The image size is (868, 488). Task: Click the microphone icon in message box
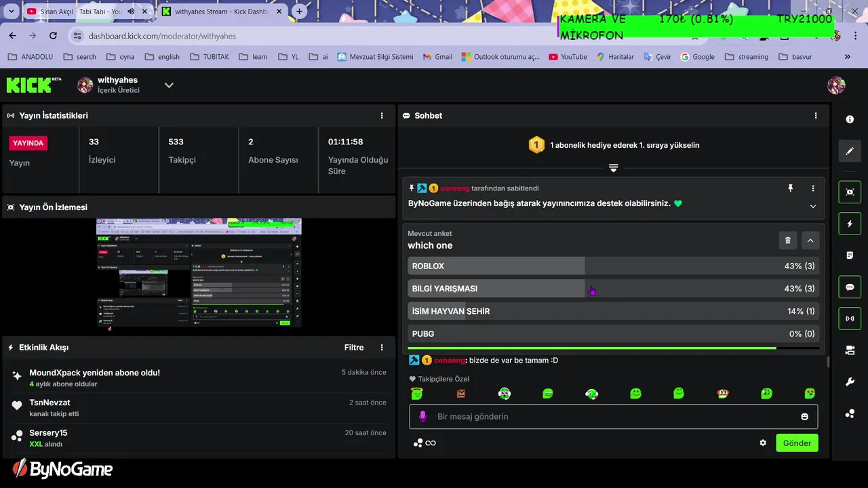(x=422, y=416)
